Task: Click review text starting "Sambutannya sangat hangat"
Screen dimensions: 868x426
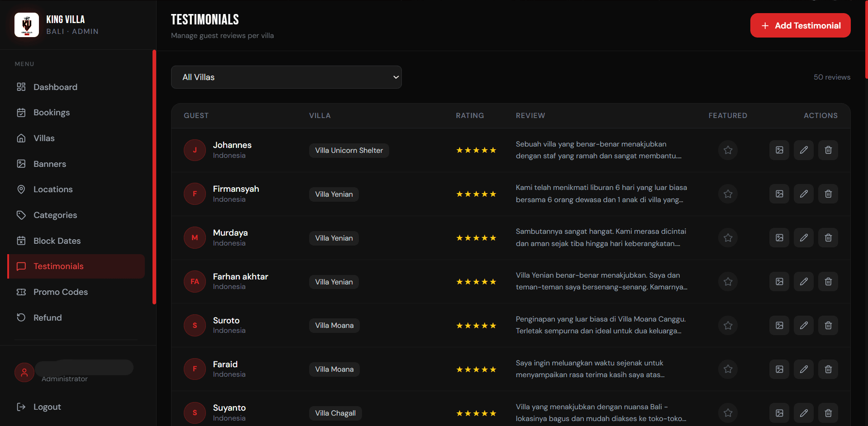Action: coord(601,237)
